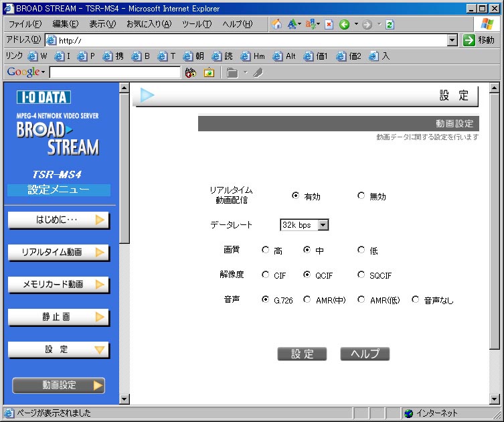Viewport: 504px width, 422px height.
Task: Select 音声なし audio option
Action: 415,299
